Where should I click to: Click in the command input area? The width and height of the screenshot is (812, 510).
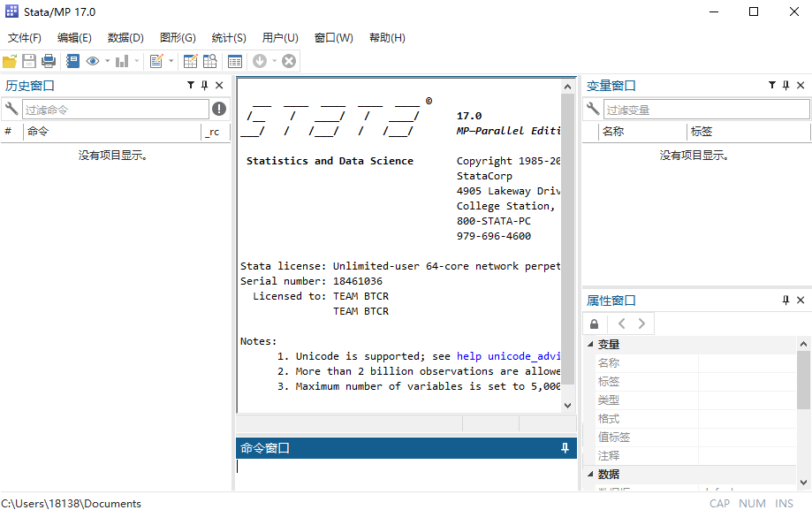(406, 473)
